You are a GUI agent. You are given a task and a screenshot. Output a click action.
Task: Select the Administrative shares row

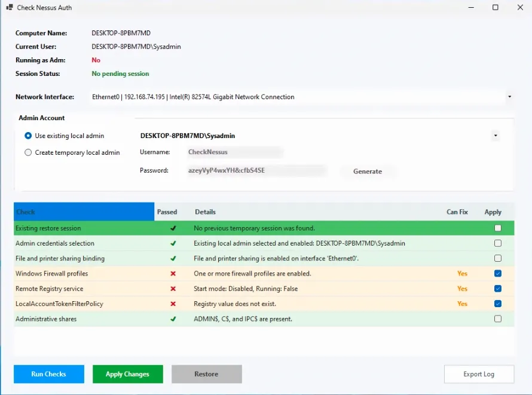pyautogui.click(x=264, y=319)
